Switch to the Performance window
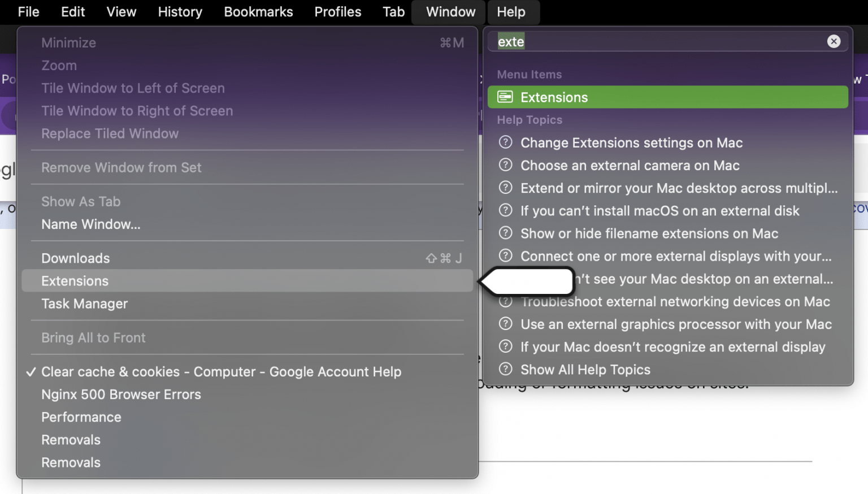 pos(81,417)
